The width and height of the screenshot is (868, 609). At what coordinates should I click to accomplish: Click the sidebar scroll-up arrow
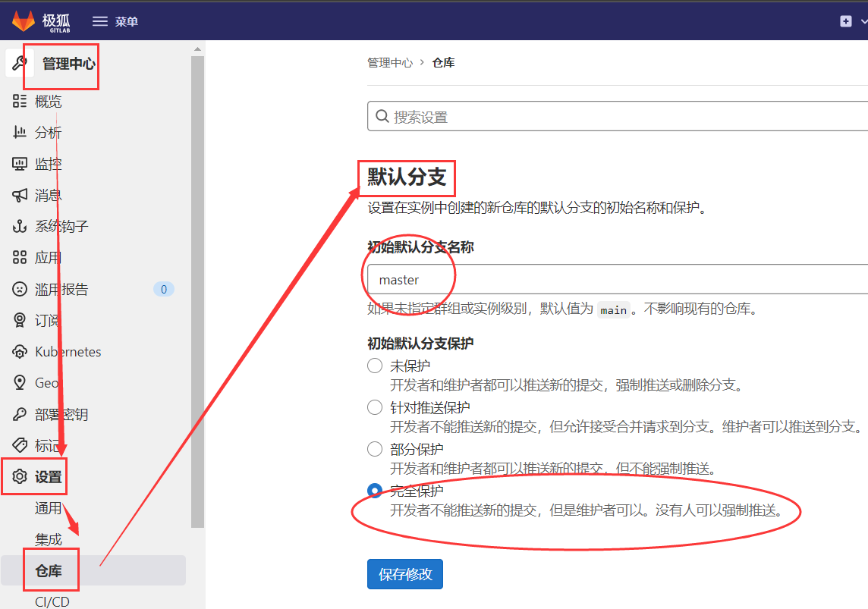197,49
